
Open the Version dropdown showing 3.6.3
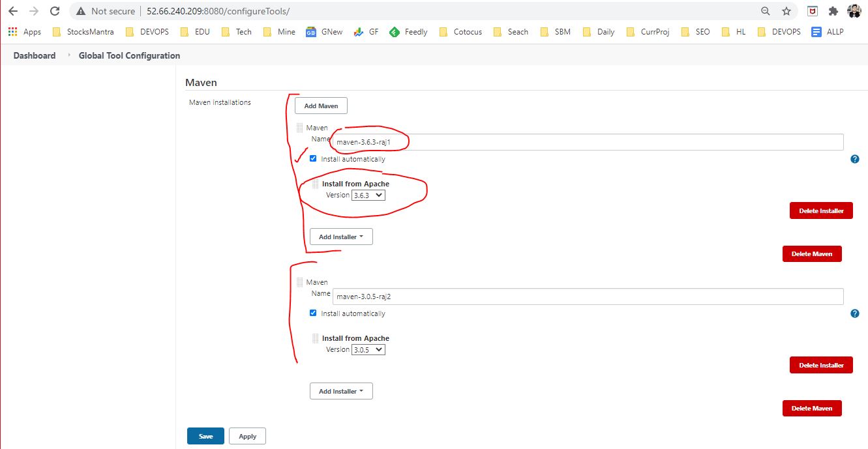[368, 195]
